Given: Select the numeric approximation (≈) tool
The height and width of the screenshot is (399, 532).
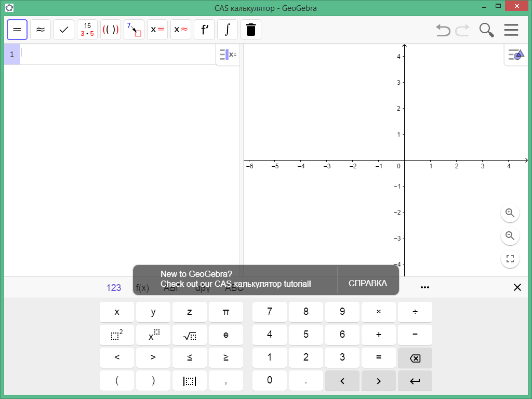Looking at the screenshot, I should [x=41, y=30].
